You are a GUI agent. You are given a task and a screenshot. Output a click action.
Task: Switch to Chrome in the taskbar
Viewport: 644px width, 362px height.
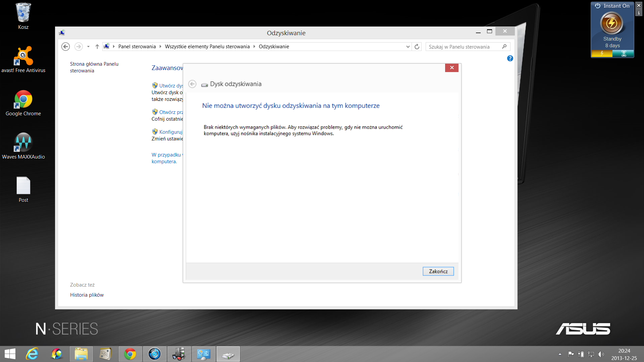coord(130,354)
